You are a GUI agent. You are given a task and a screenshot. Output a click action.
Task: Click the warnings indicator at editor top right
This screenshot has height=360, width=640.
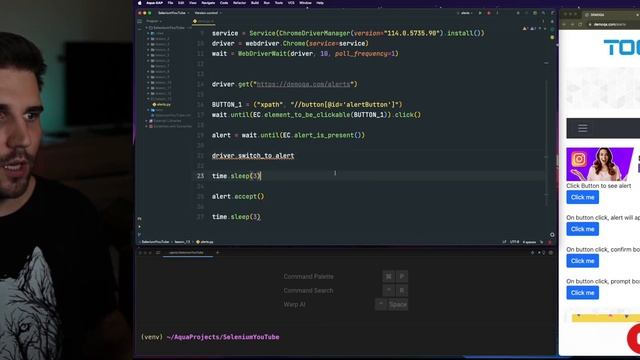click(525, 29)
